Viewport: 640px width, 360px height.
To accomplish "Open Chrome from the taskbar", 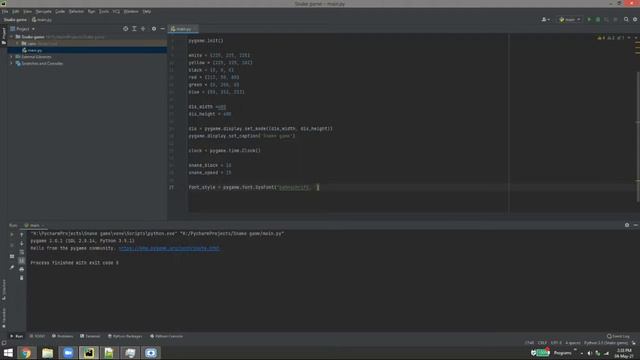I will coord(27,353).
